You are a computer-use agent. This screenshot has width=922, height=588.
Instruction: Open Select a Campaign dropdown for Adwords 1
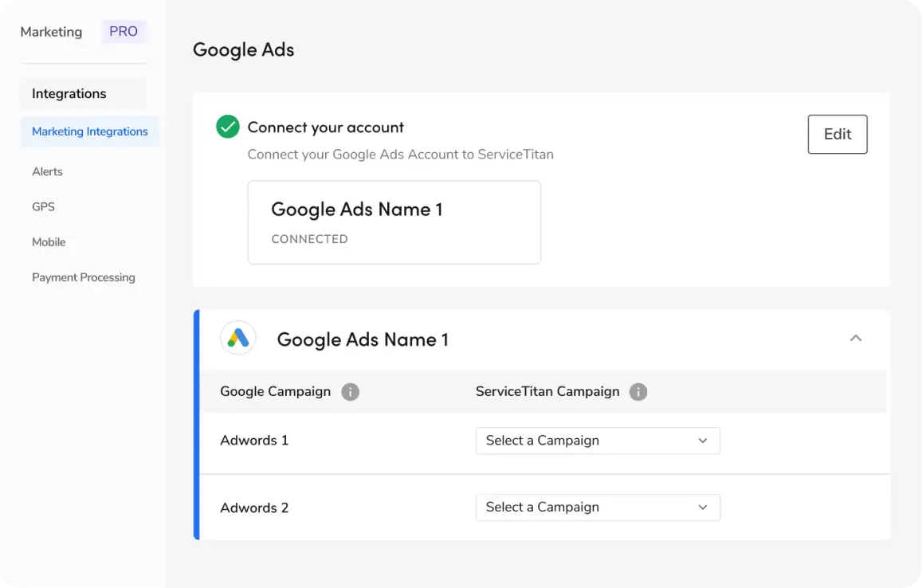tap(598, 441)
